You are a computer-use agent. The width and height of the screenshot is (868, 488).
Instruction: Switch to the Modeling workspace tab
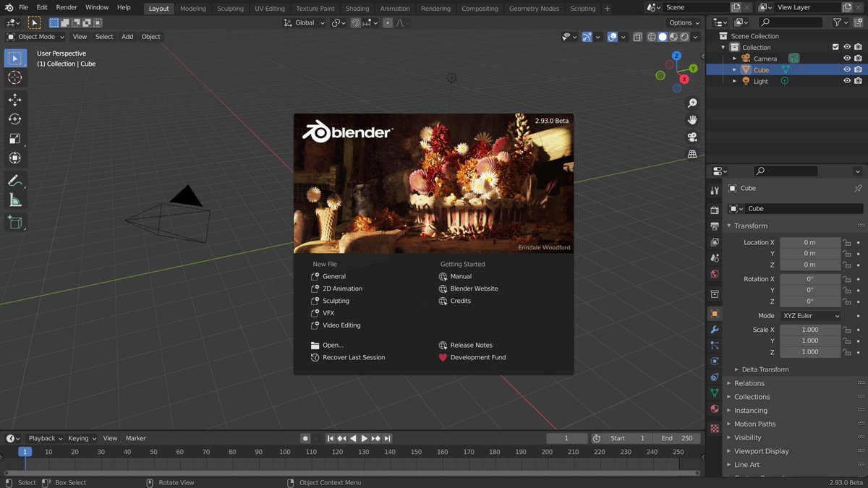pyautogui.click(x=193, y=9)
